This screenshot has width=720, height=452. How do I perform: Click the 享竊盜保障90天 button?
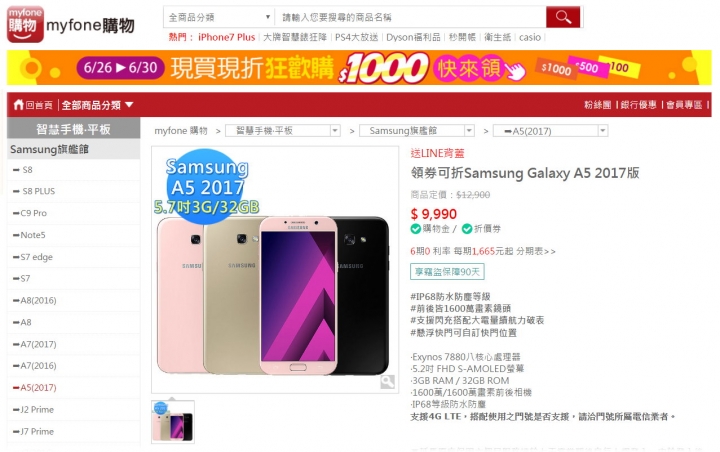point(447,271)
